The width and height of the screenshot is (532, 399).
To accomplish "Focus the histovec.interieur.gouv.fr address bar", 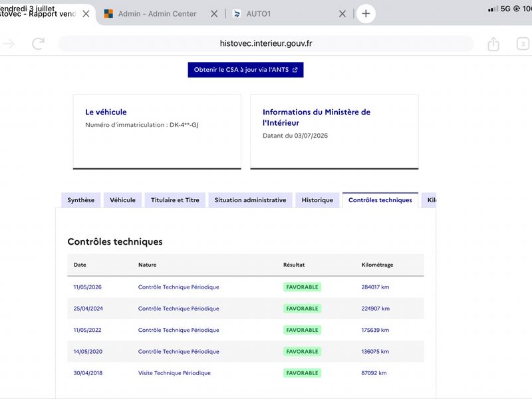I will (265, 43).
